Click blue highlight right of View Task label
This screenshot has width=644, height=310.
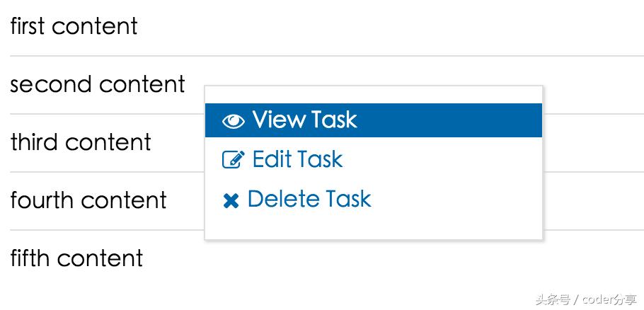(453, 120)
